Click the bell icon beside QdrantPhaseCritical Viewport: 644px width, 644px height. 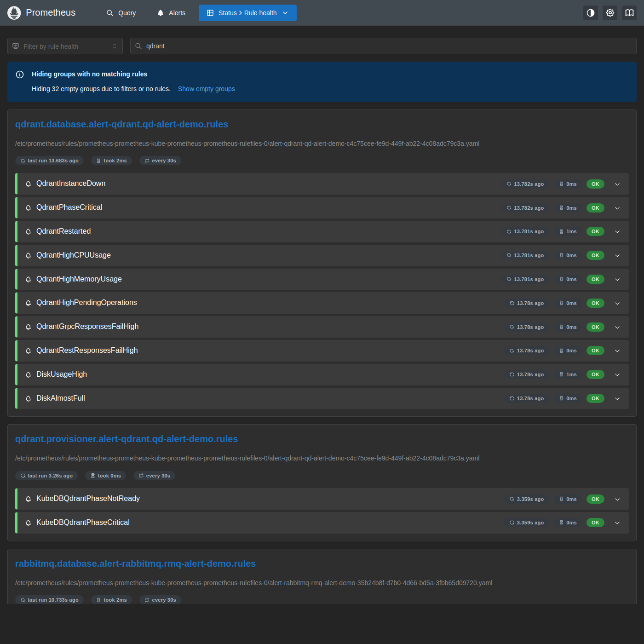coord(28,207)
